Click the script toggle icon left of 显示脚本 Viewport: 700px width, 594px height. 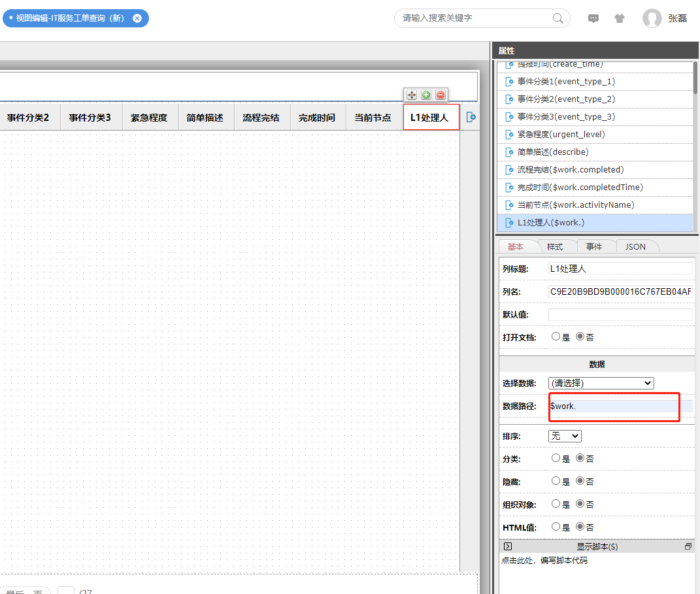click(508, 546)
